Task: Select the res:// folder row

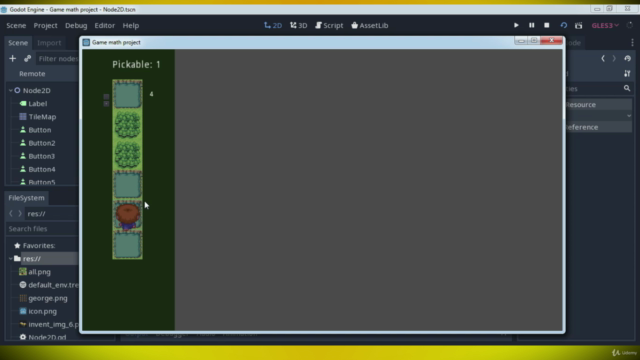Action: pos(42,258)
